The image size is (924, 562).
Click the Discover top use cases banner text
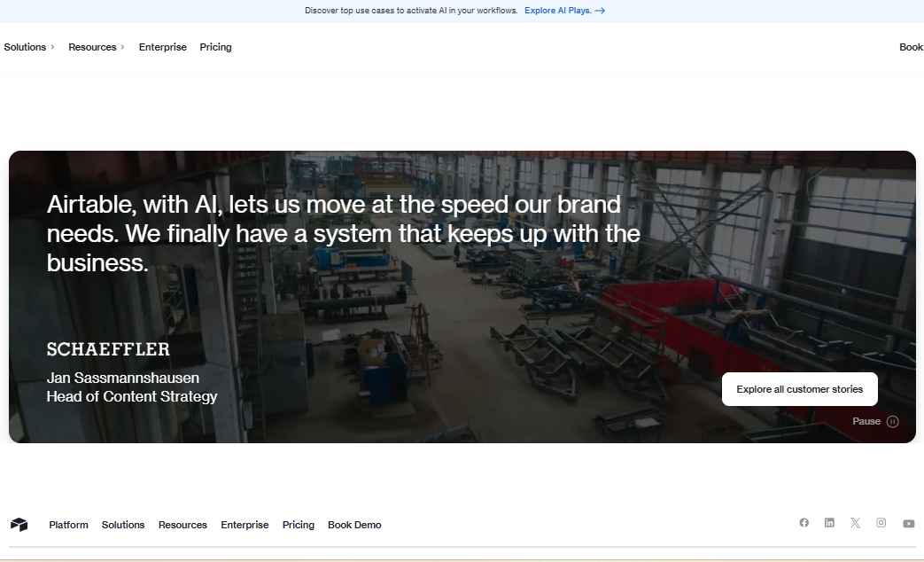pos(411,11)
